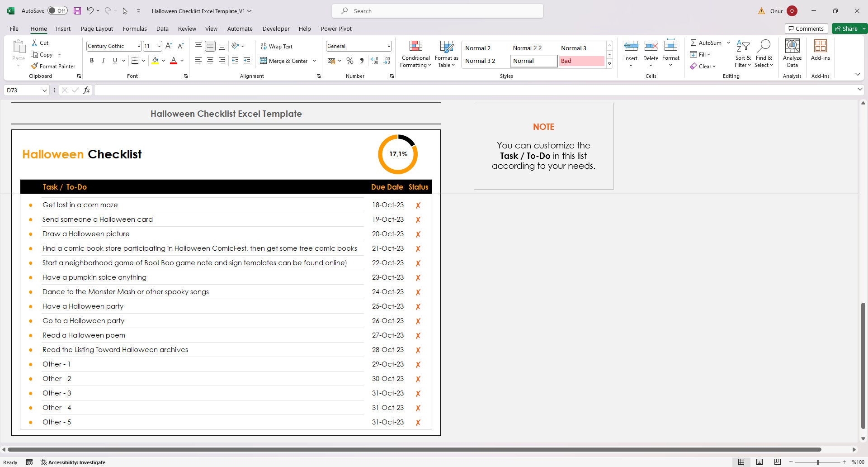Select the Increase Decimal icon
The height and width of the screenshot is (467, 868).
click(x=374, y=60)
